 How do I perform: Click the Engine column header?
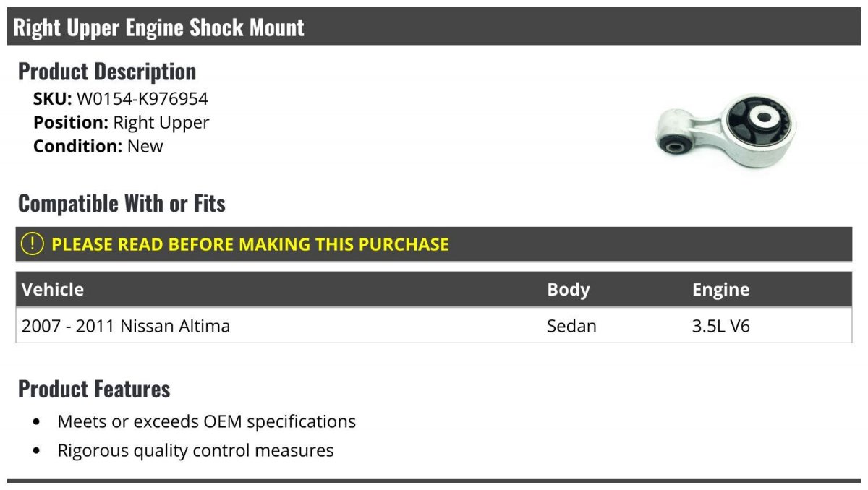pos(720,290)
